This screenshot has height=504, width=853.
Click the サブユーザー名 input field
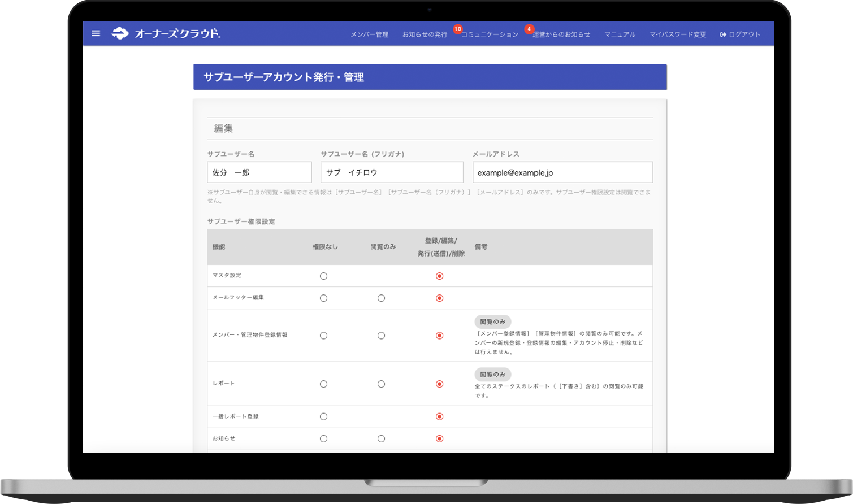tap(259, 172)
